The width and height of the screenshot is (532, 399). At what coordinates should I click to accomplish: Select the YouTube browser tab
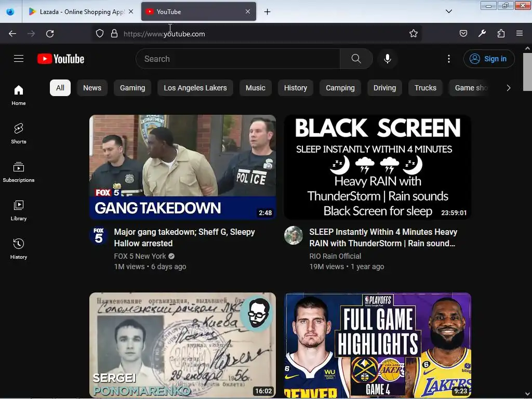198,11
